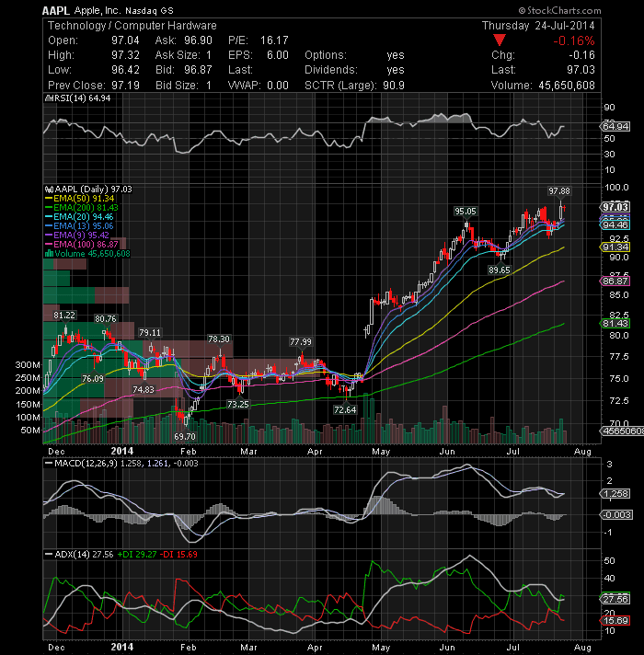The width and height of the screenshot is (644, 655).
Task: Click the Thursday 24-Jul-2014 date
Action: point(538,26)
